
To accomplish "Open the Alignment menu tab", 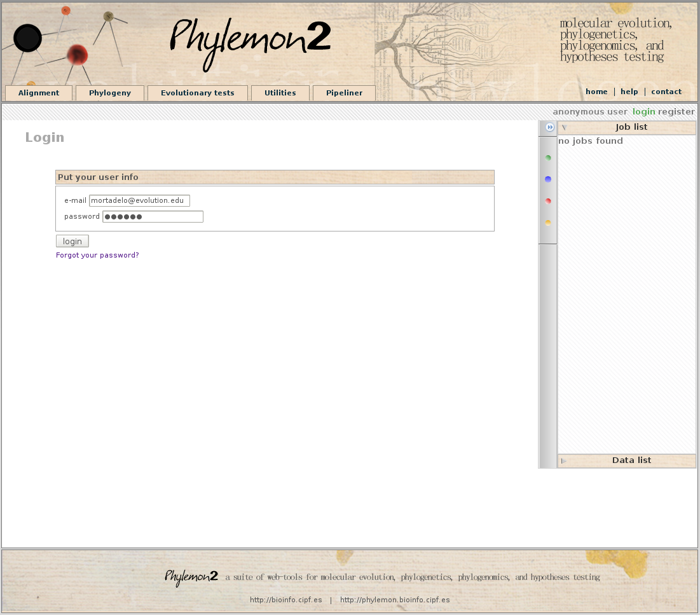I will 39,93.
